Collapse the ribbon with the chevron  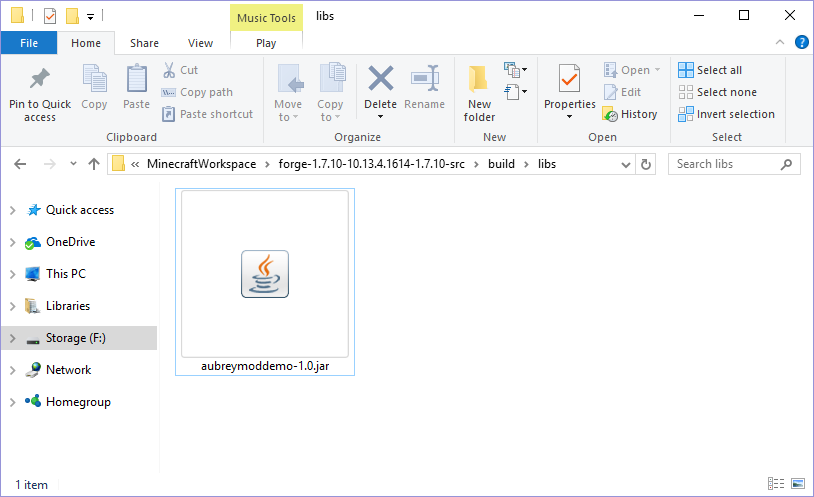click(780, 43)
